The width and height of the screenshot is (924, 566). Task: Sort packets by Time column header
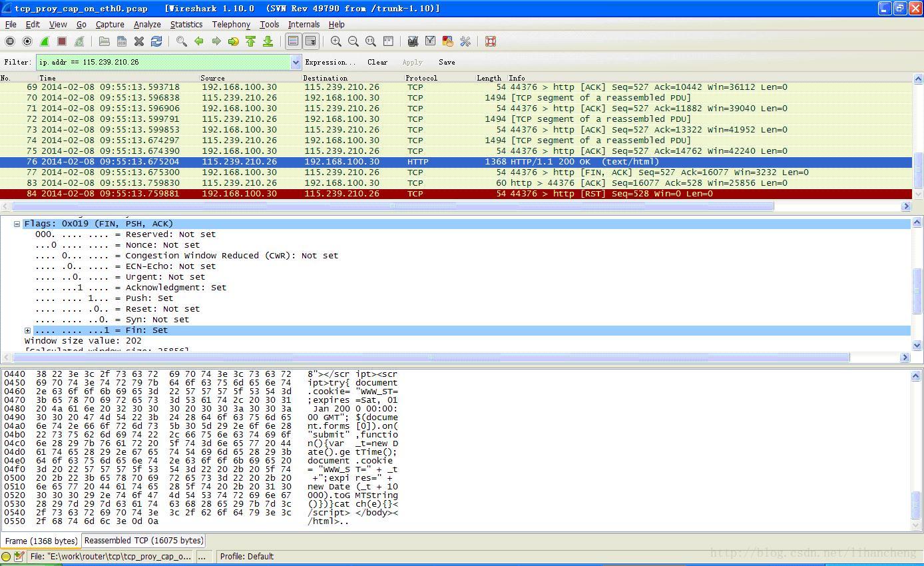coord(118,78)
